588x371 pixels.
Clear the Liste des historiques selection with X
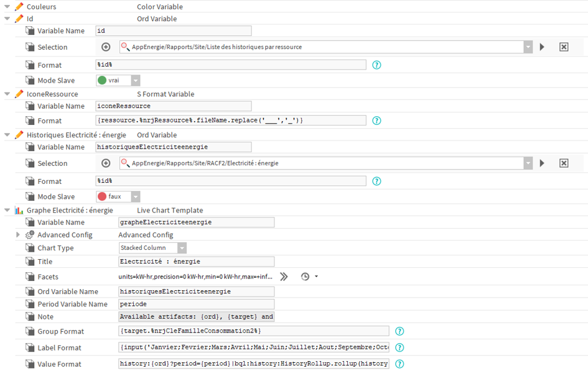[x=564, y=47]
